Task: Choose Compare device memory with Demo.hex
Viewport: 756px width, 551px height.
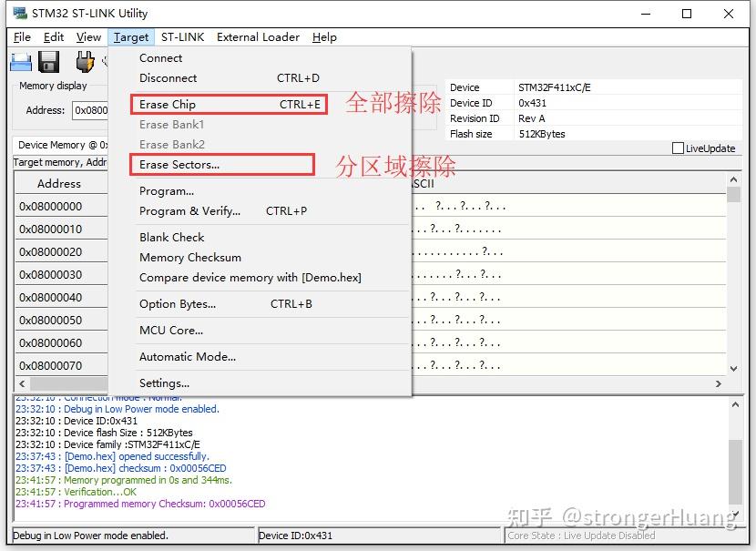Action: 230,277
